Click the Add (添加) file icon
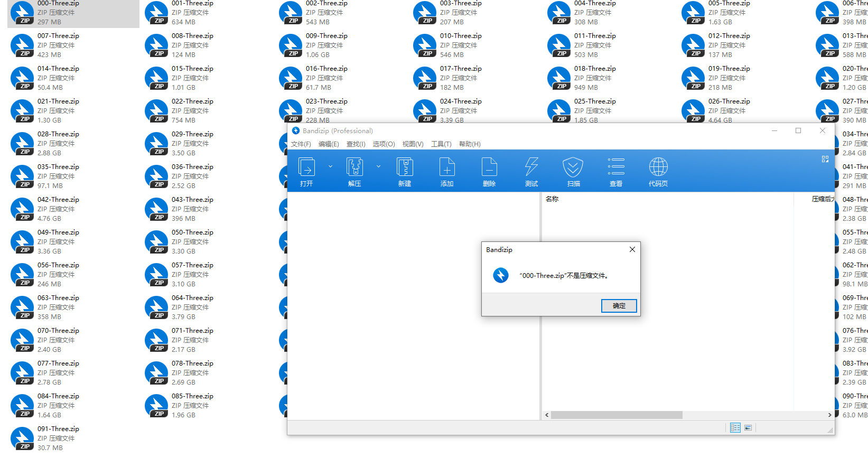 pos(447,167)
